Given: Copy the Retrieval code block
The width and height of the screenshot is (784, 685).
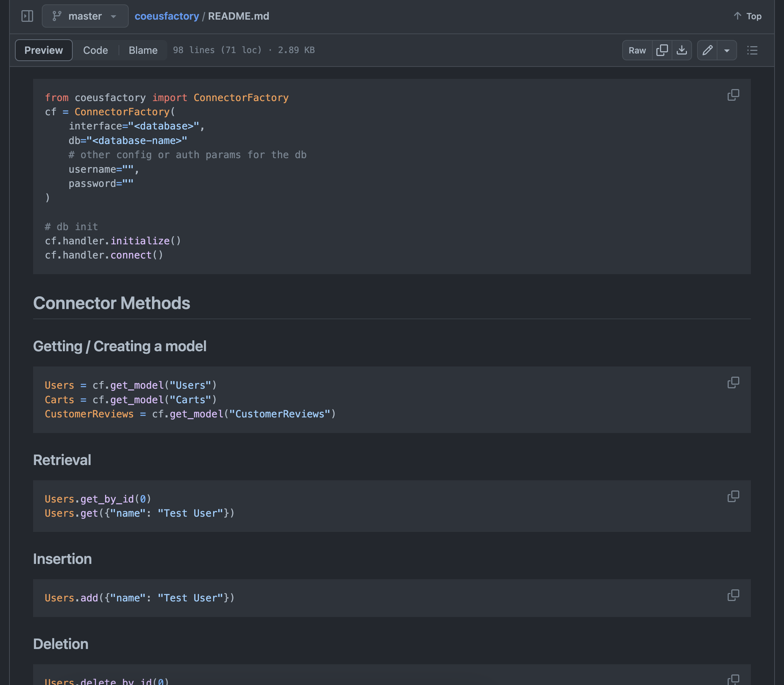Looking at the screenshot, I should click(x=733, y=496).
